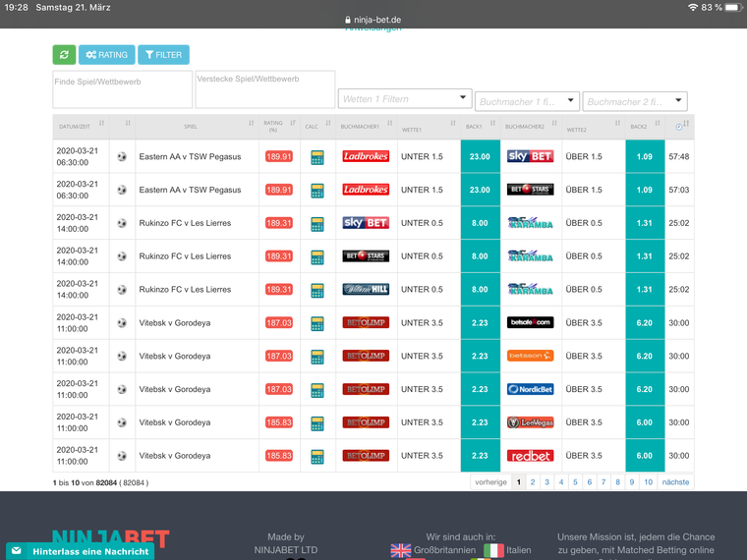Go to the nächste page
The width and height of the screenshot is (747, 560).
pos(675,482)
